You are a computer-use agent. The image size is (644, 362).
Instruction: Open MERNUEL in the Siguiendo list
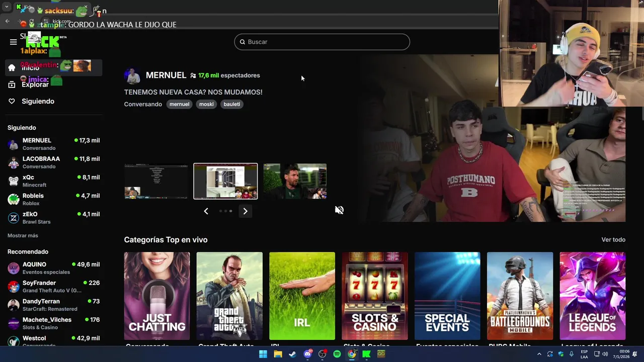[x=53, y=144]
